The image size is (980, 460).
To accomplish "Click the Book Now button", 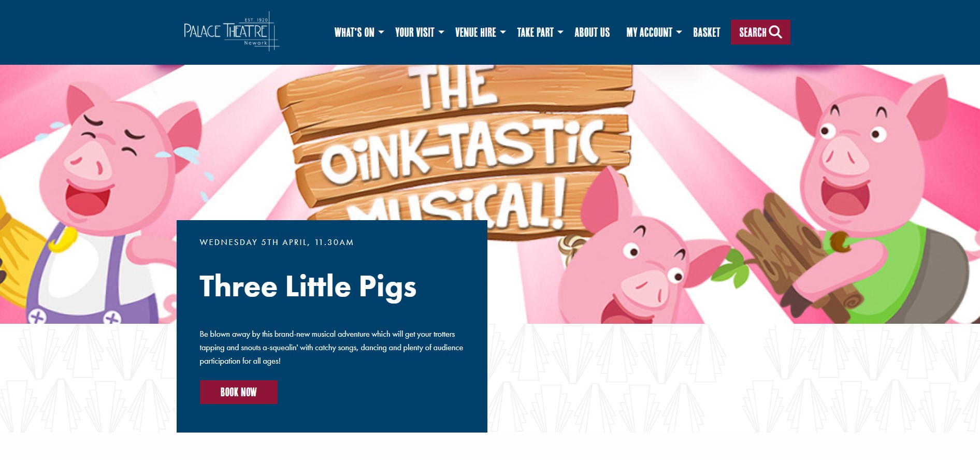I will coord(239,392).
